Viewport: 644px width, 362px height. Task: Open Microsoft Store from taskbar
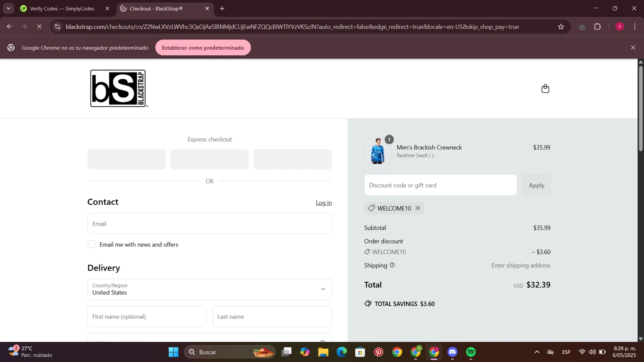360,352
